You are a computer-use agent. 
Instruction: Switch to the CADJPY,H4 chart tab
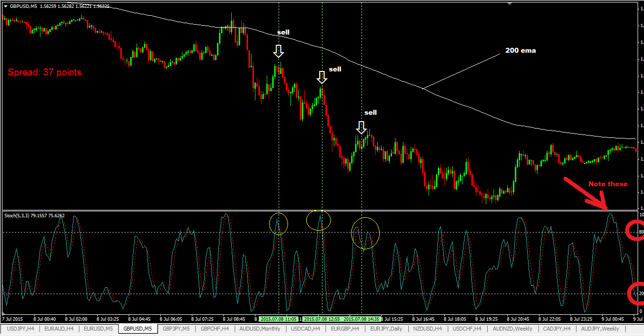click(557, 329)
